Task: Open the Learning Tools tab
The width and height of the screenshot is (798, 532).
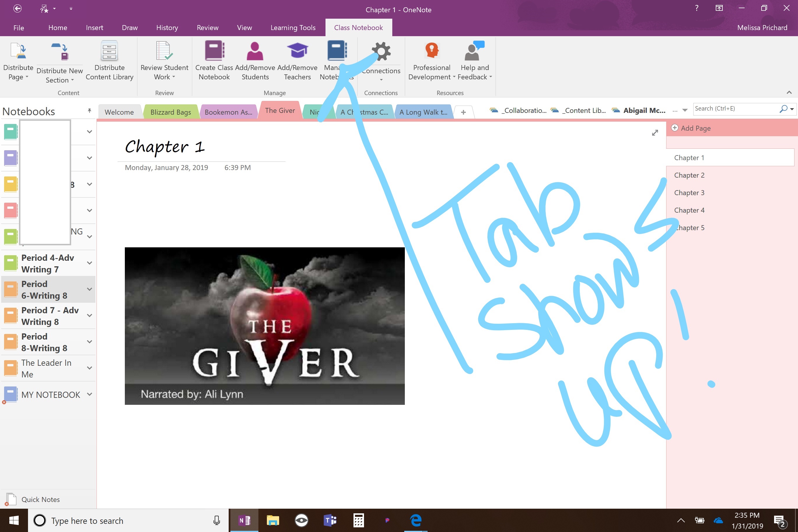Action: pos(293,27)
